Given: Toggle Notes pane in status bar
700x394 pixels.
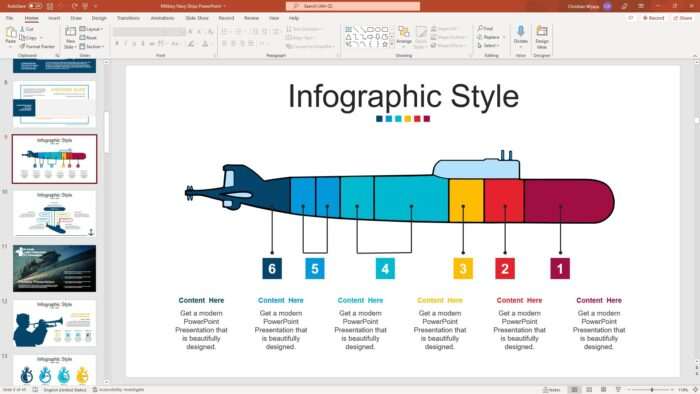Looking at the screenshot, I should pyautogui.click(x=552, y=390).
